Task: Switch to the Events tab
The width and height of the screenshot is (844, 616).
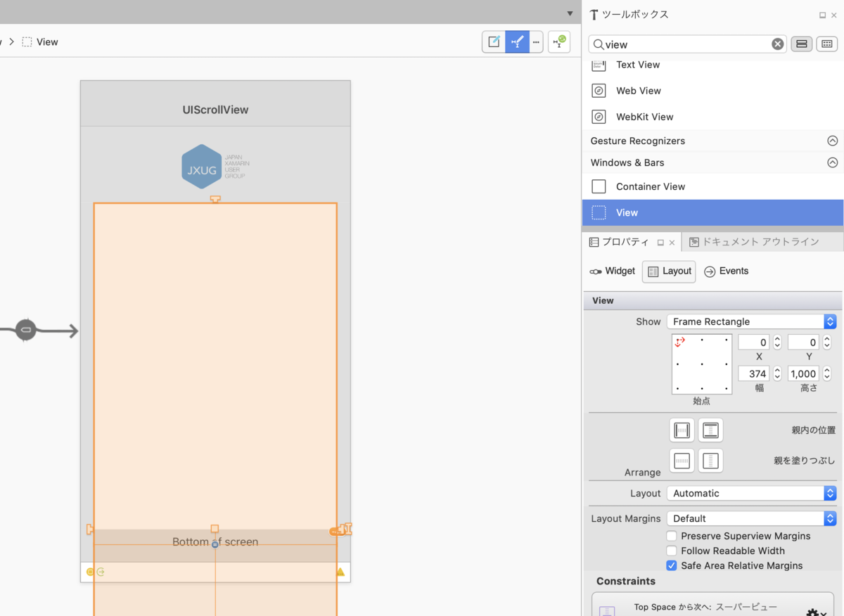Action: (727, 271)
